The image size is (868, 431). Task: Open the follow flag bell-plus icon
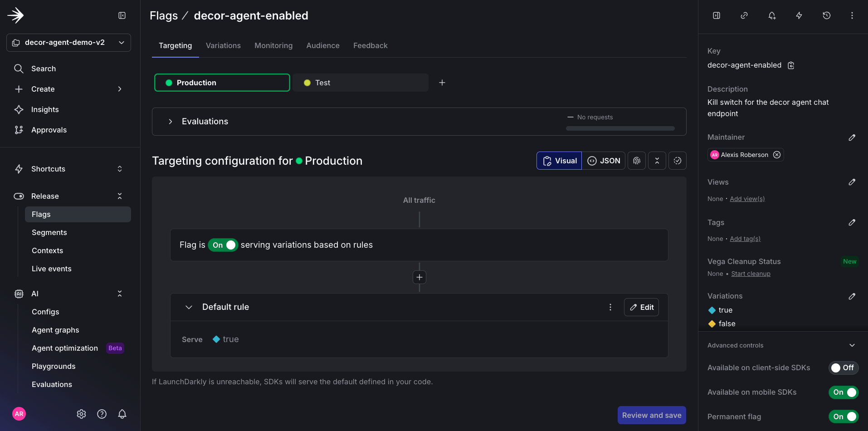[x=772, y=15]
